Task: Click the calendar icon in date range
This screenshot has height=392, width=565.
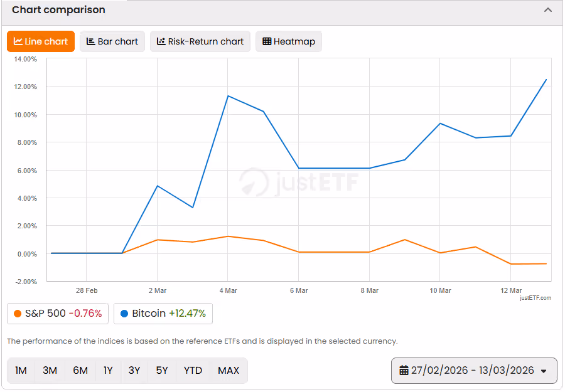Action: click(x=404, y=371)
